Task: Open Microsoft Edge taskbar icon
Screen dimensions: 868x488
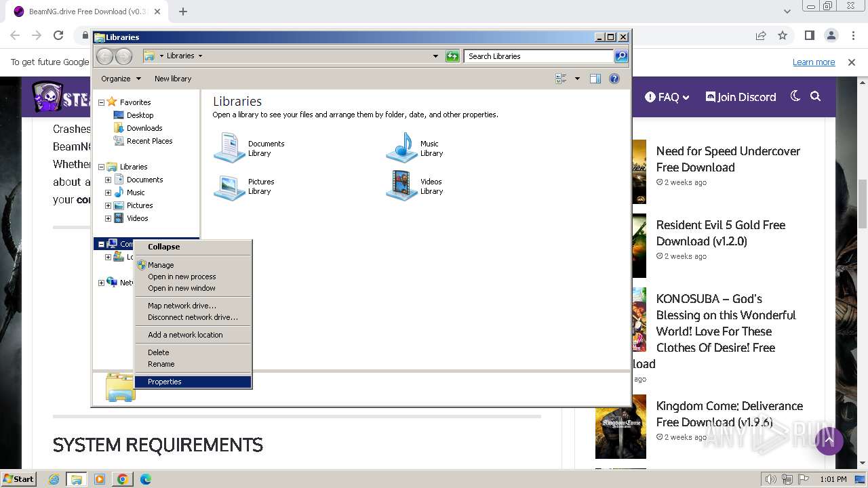Action: coord(146,479)
